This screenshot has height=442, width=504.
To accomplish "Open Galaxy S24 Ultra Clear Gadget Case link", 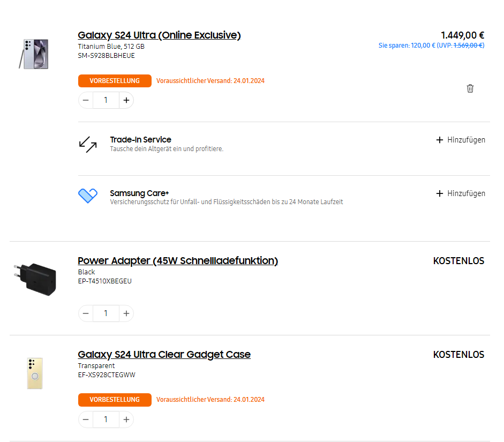I will coord(164,355).
